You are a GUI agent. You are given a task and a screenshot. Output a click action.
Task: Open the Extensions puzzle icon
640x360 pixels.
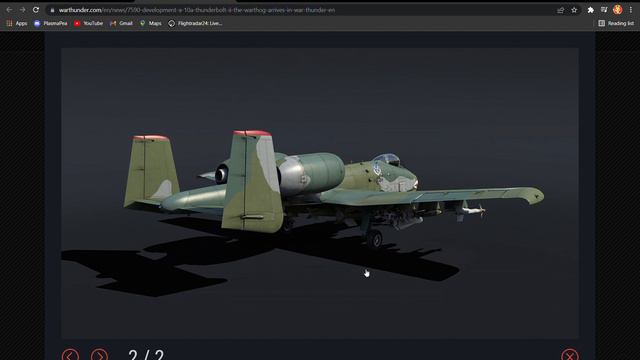click(590, 10)
